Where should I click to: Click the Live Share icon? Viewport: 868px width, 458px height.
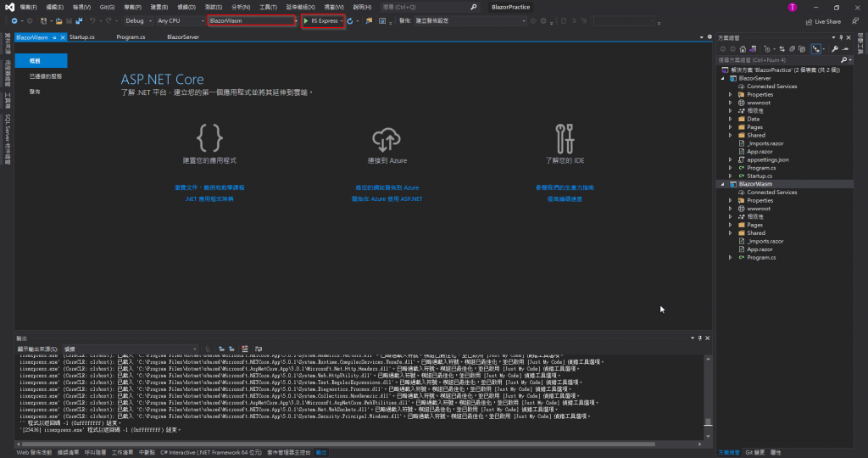[x=809, y=21]
